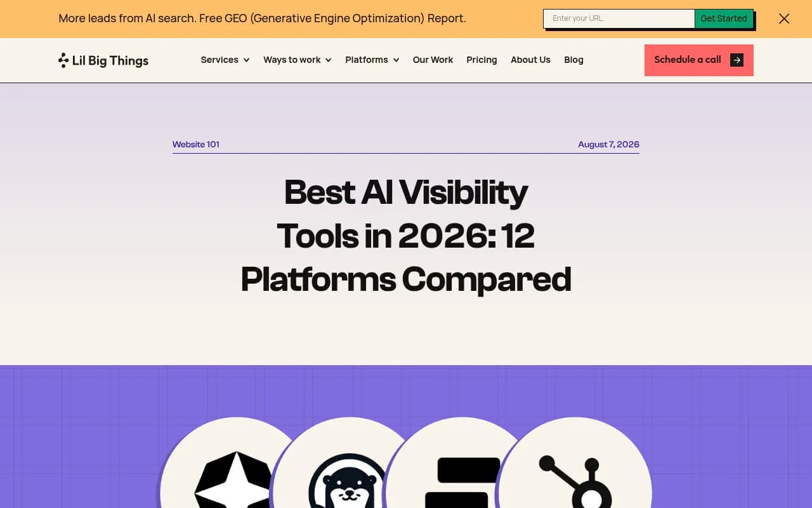Close the GEO report banner
Screen dimensions: 812x508
click(784, 18)
